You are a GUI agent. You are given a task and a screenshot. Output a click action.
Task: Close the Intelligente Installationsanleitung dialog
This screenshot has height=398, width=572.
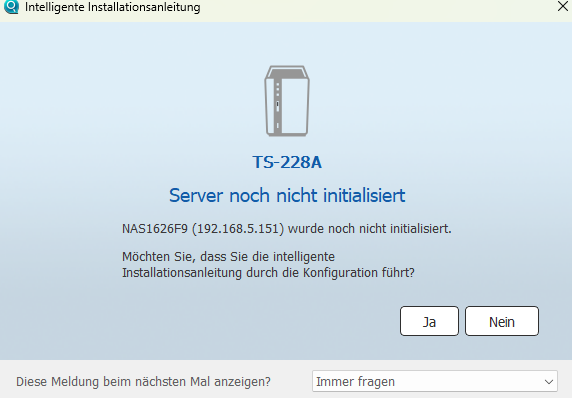pyautogui.click(x=563, y=6)
